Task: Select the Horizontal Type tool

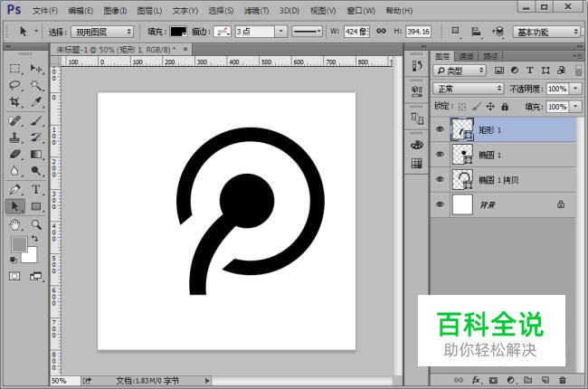Action: point(35,189)
